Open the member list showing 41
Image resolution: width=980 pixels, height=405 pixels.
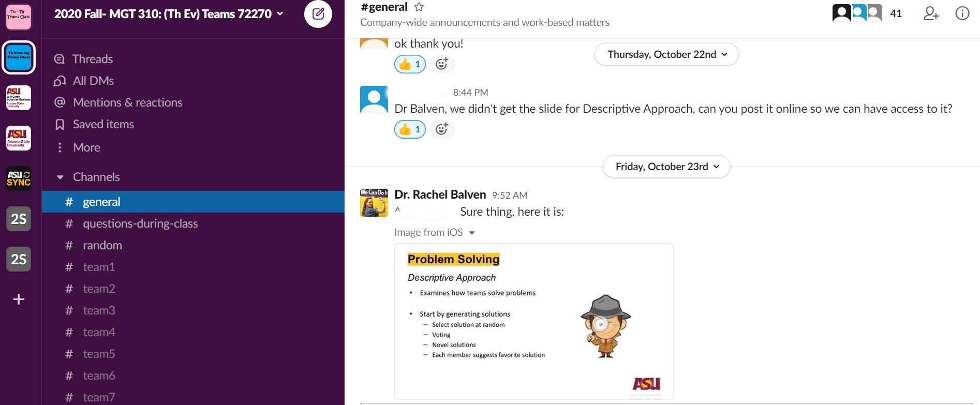point(867,13)
